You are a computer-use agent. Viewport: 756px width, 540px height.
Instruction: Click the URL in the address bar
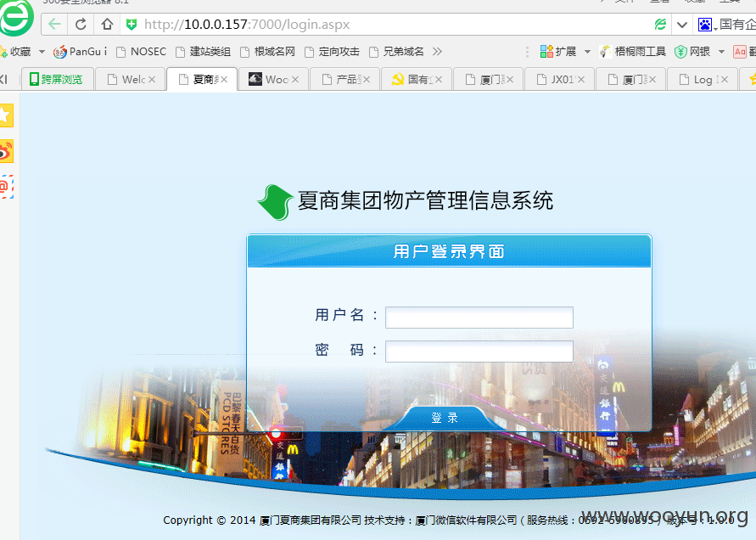point(247,25)
